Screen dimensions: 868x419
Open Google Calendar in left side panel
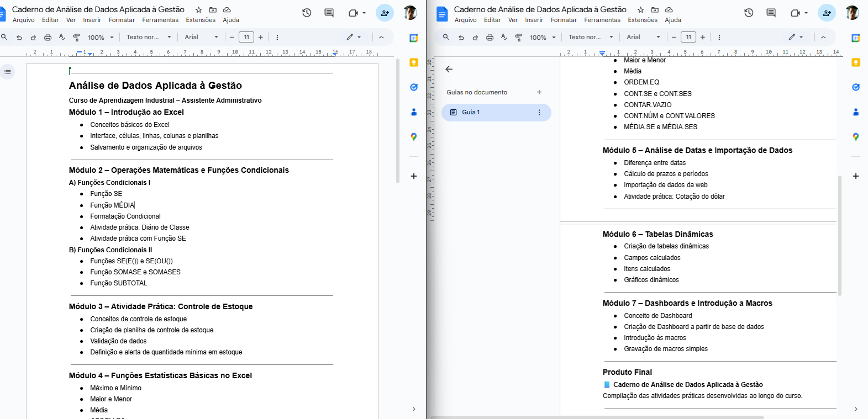tap(413, 38)
